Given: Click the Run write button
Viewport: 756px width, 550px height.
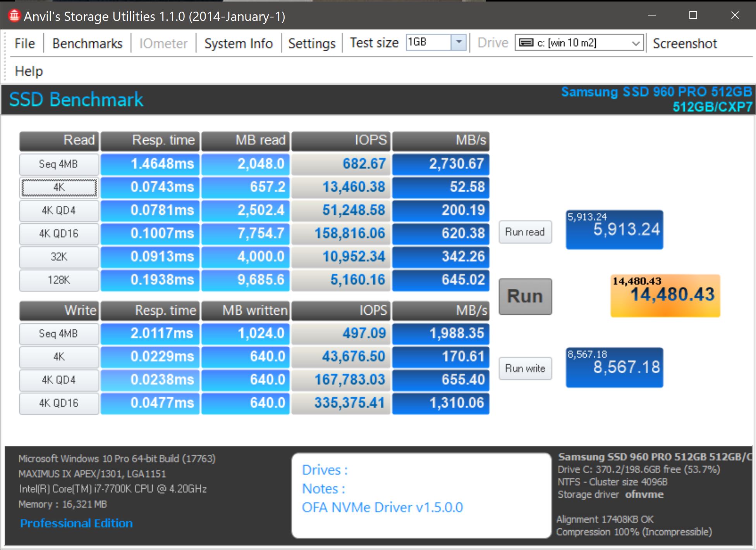Looking at the screenshot, I should [525, 368].
